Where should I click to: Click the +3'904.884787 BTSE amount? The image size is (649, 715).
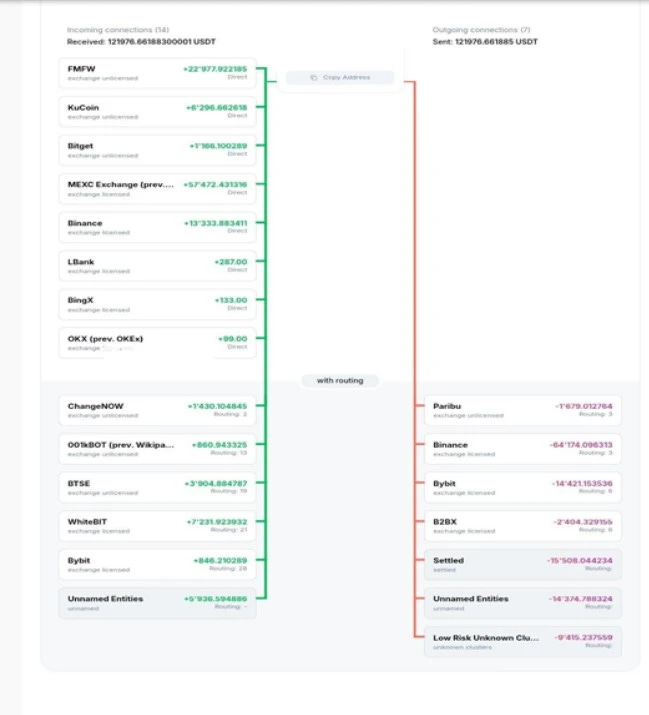pyautogui.click(x=216, y=483)
